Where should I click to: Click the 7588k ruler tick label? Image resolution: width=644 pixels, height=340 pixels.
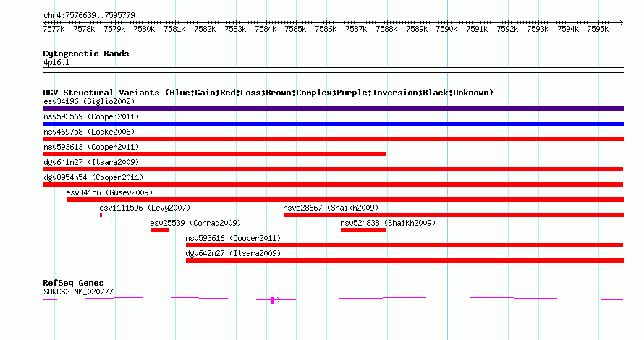point(386,29)
